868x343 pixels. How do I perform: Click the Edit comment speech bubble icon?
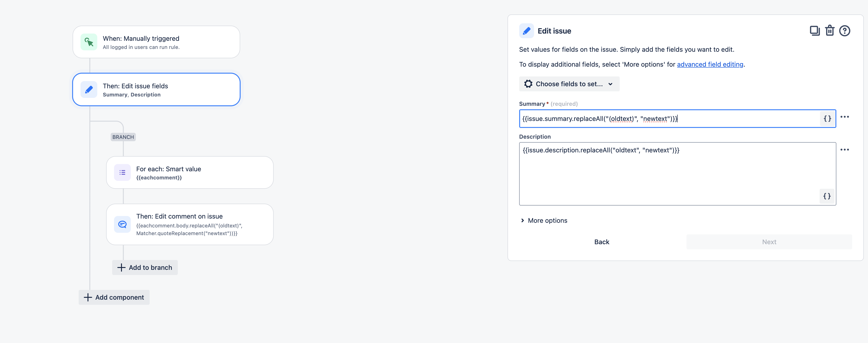[122, 224]
